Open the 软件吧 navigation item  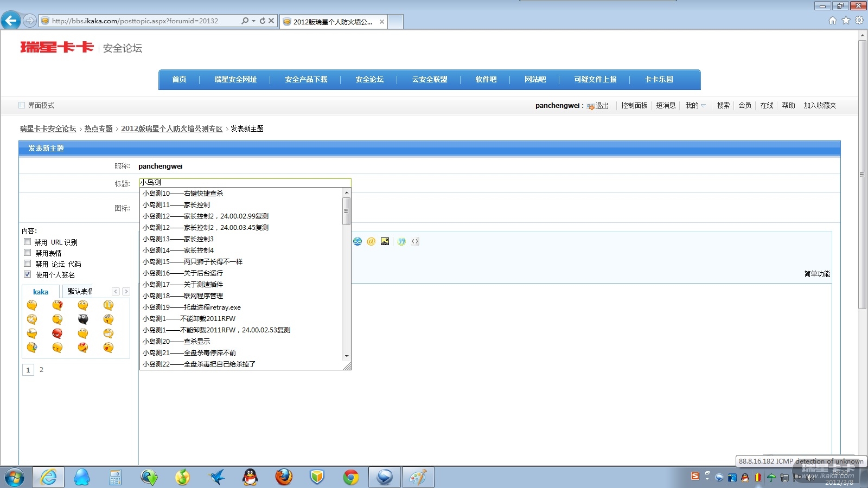[x=486, y=79]
